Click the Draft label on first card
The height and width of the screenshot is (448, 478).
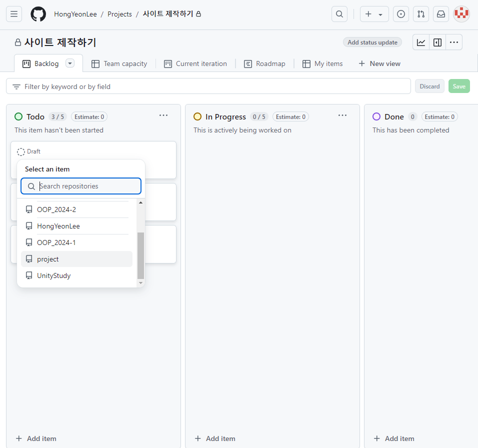[x=33, y=151]
